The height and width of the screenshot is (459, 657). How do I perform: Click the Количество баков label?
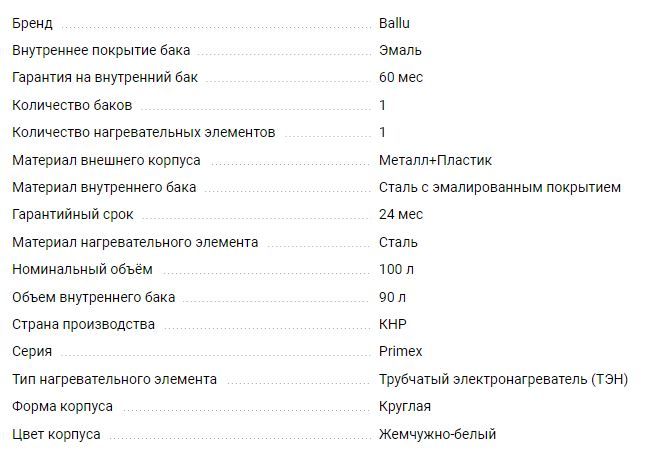pos(72,105)
